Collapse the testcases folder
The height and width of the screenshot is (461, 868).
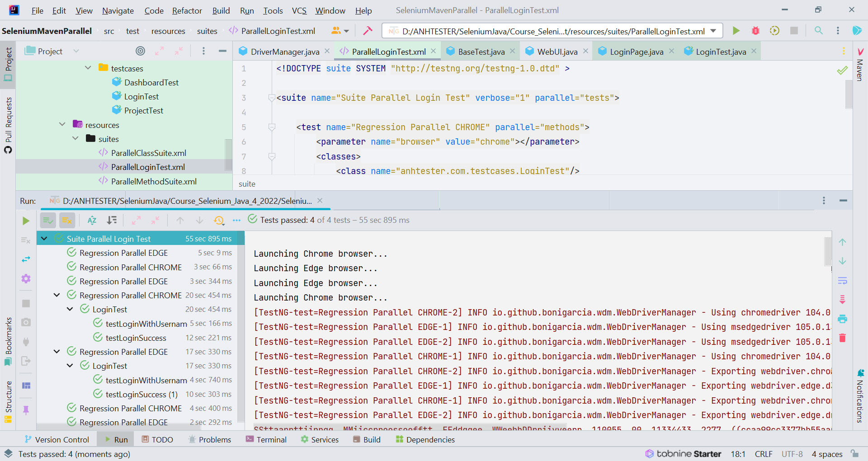88,68
